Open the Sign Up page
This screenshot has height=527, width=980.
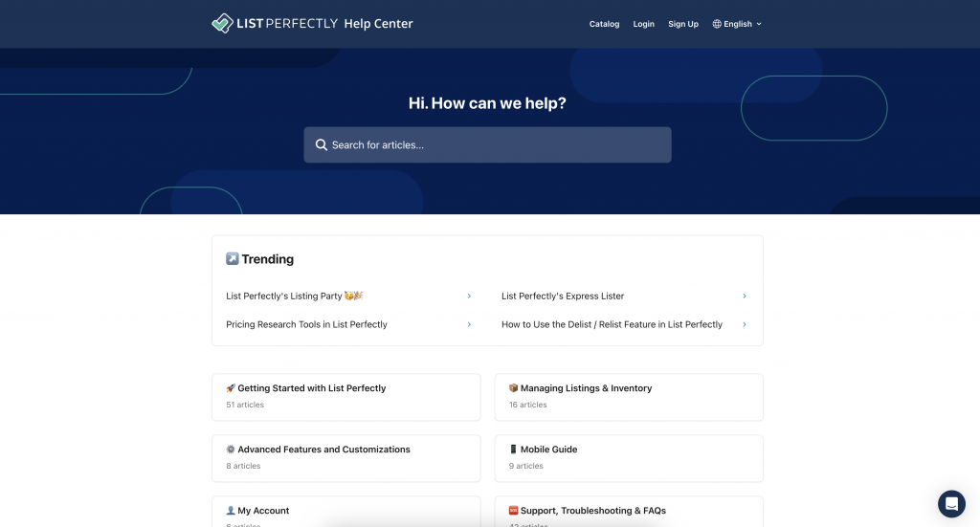click(683, 24)
